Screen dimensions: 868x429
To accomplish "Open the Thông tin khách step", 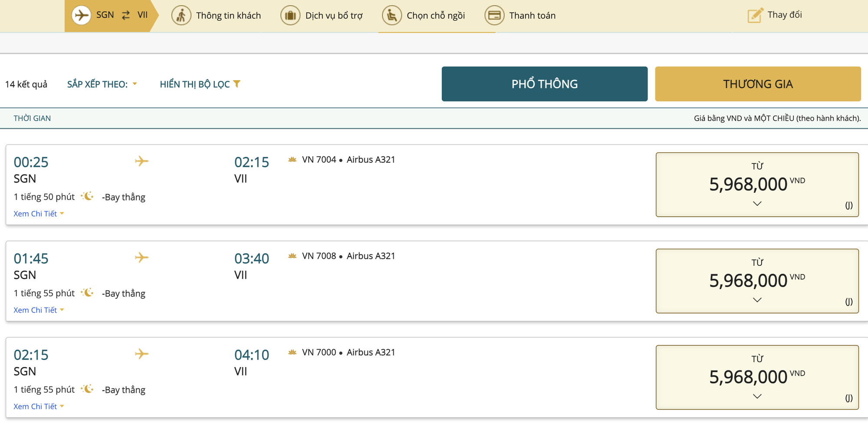I will 217,16.
